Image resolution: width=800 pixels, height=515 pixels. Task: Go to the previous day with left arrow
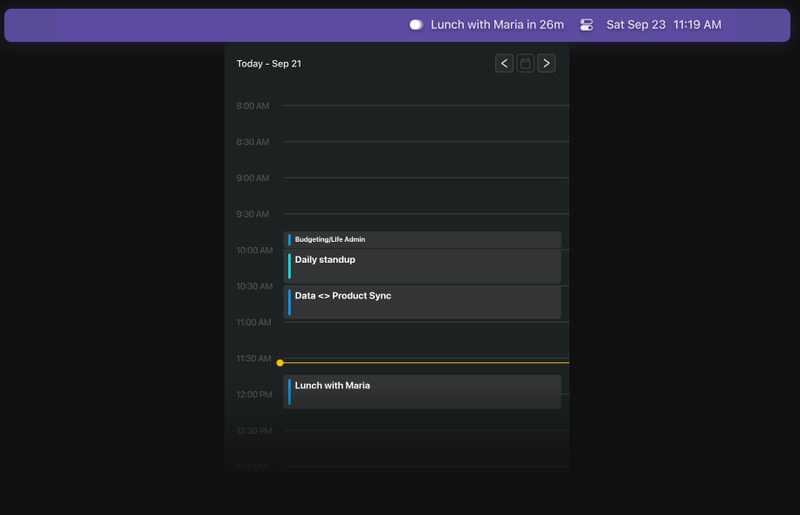[504, 63]
